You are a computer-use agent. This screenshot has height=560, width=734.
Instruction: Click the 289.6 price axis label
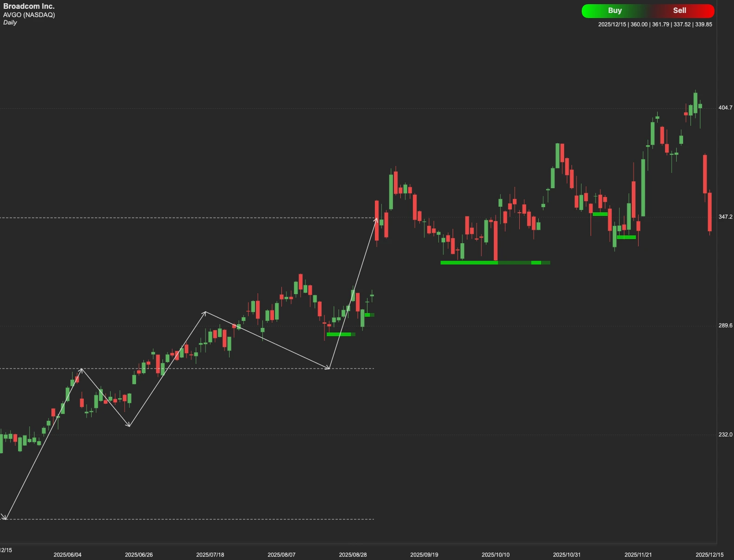(725, 326)
